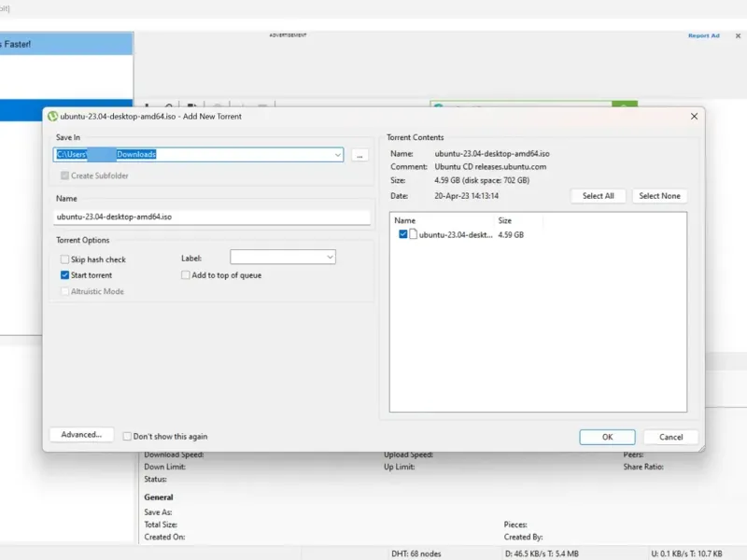Expand the Save In path dropdown
The width and height of the screenshot is (747, 560).
[337, 155]
